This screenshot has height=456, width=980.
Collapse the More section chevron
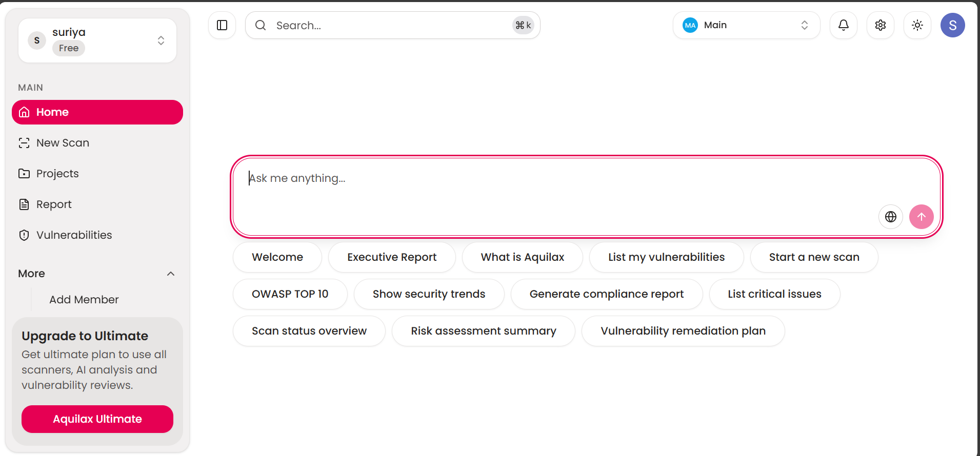coord(171,274)
